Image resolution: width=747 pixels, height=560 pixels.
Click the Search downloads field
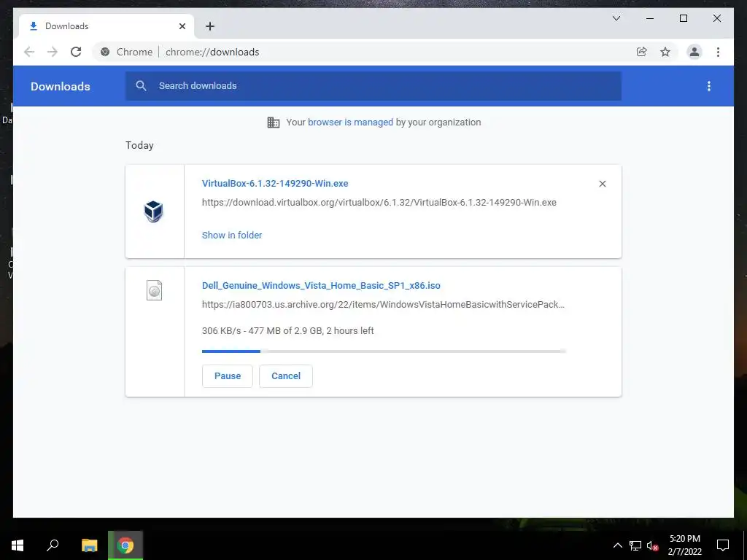tap(373, 86)
